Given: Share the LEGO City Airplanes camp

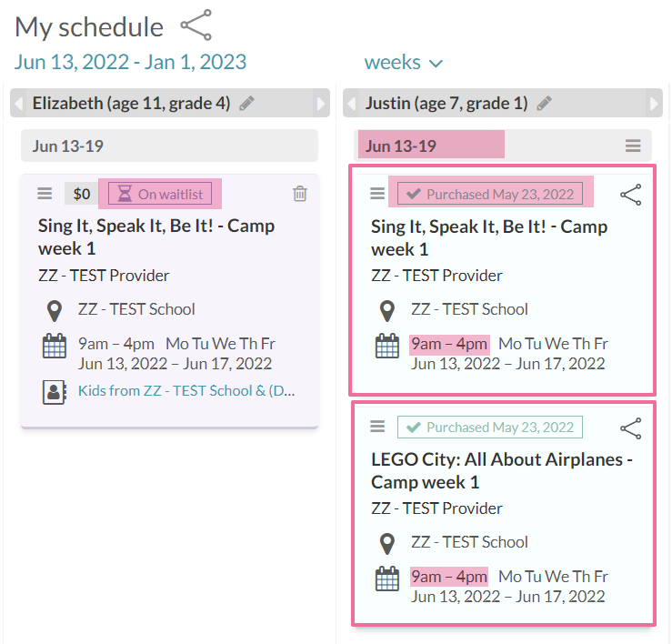Looking at the screenshot, I should coord(630,428).
